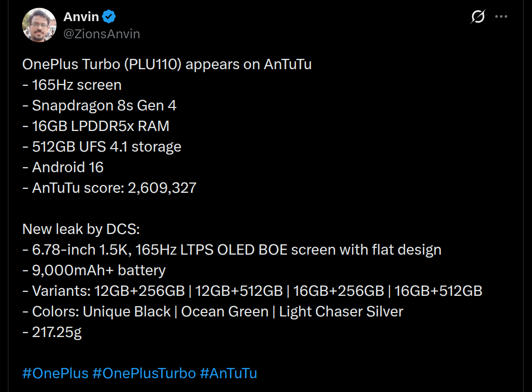532x392 pixels.
Task: Open Anvin's profile picture
Action: pyautogui.click(x=39, y=25)
